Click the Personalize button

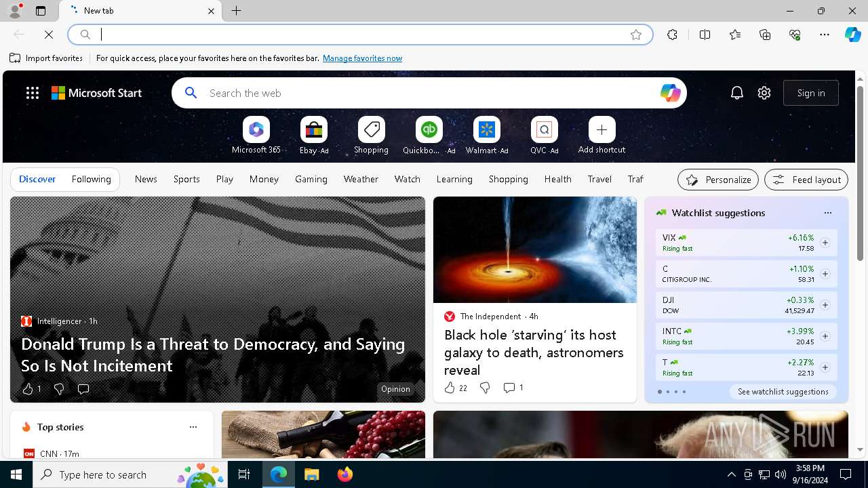point(718,180)
